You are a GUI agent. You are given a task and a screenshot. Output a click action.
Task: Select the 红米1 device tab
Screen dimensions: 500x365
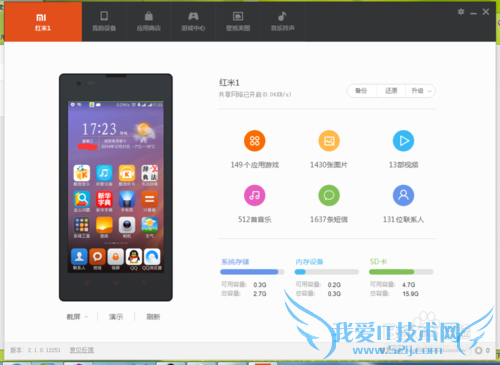[43, 22]
